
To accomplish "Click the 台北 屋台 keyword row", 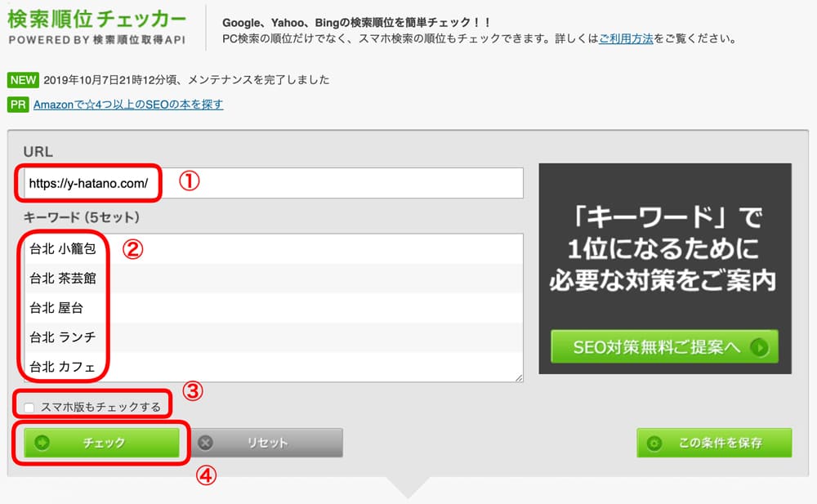I will pyautogui.click(x=273, y=308).
